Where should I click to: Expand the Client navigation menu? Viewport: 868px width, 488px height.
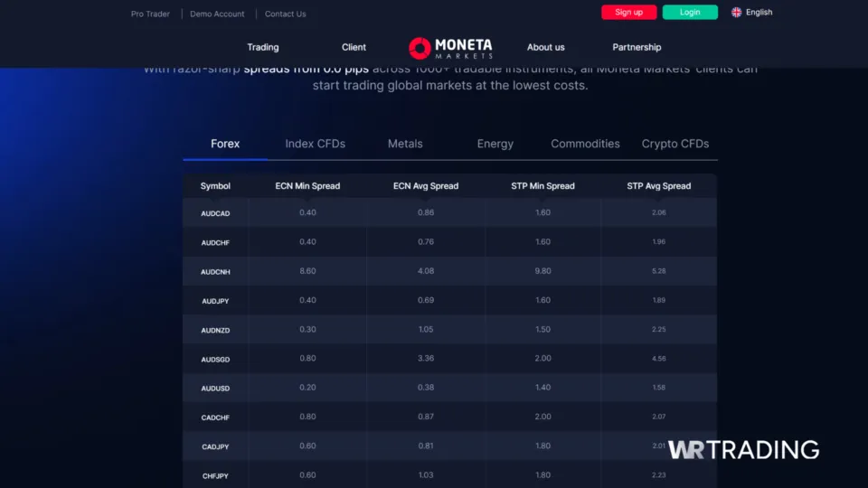coord(354,47)
